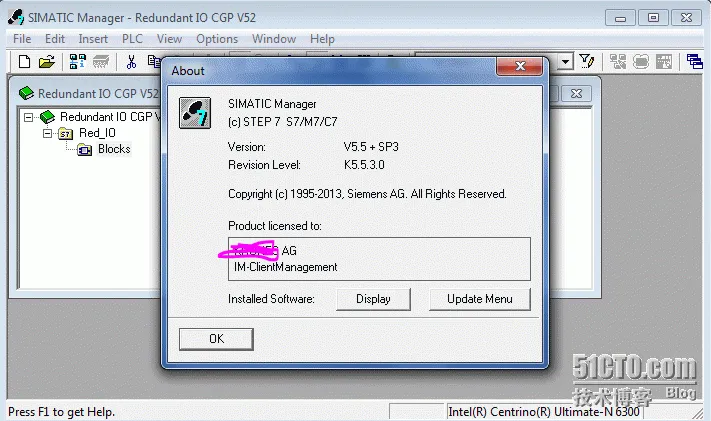The image size is (711, 421).
Task: Open the PLC menu
Action: tap(132, 39)
